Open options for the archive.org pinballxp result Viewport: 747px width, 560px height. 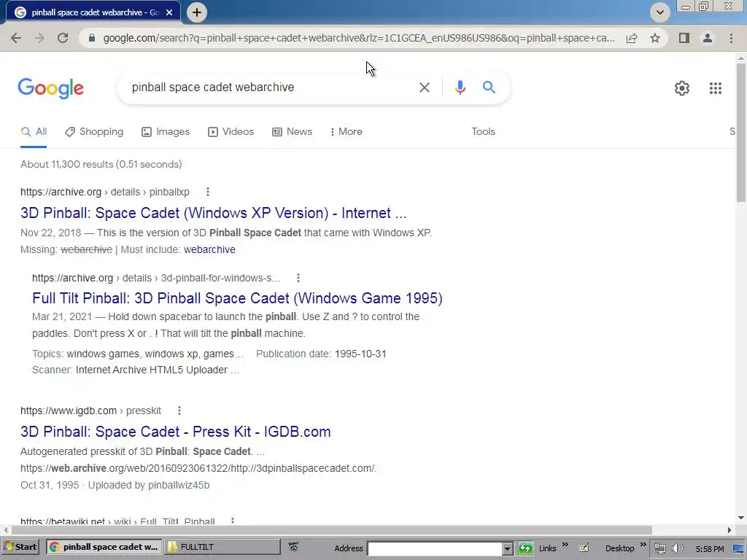click(207, 192)
